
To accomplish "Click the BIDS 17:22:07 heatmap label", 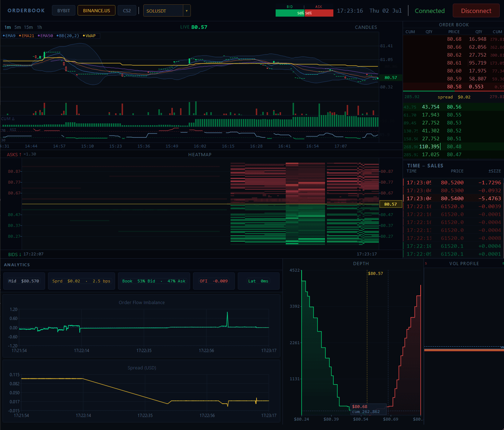I will (x=26, y=254).
